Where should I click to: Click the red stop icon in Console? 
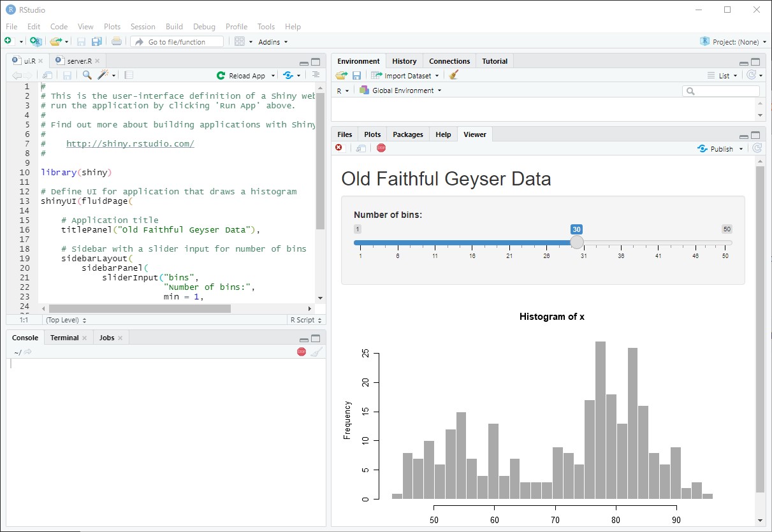click(x=302, y=352)
